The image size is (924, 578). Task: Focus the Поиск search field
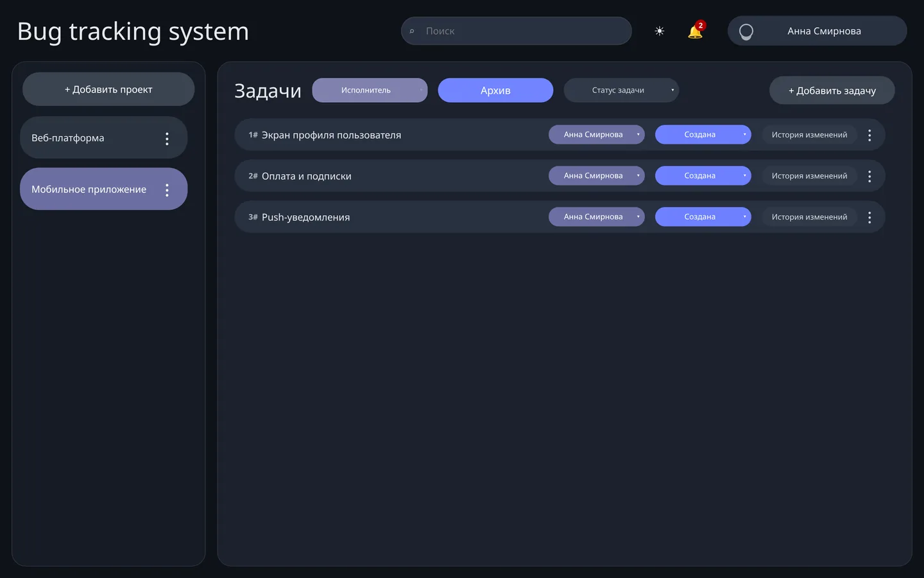click(517, 31)
